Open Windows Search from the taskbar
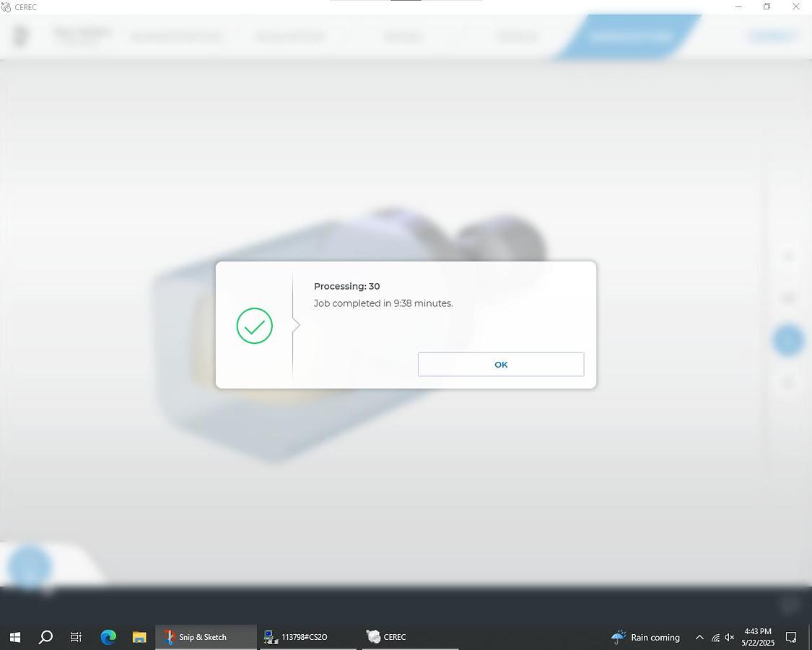Image resolution: width=812 pixels, height=650 pixels. [45, 637]
